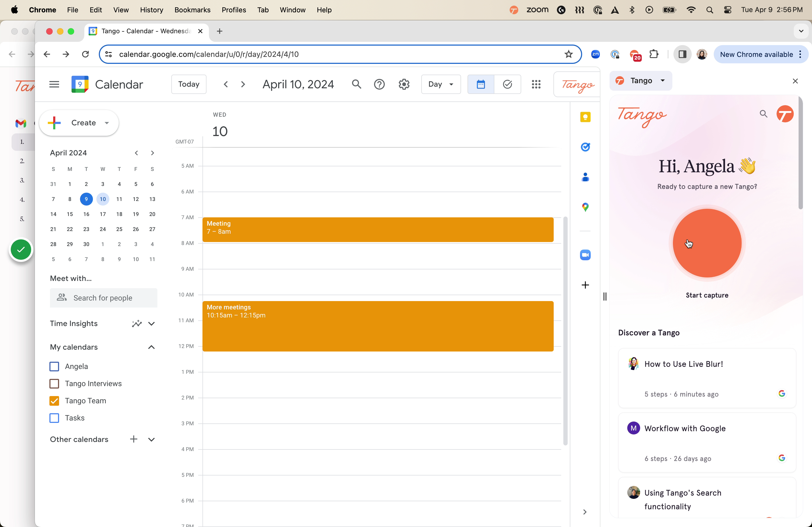
Task: Click the search icon in Tango panel
Action: (x=764, y=114)
